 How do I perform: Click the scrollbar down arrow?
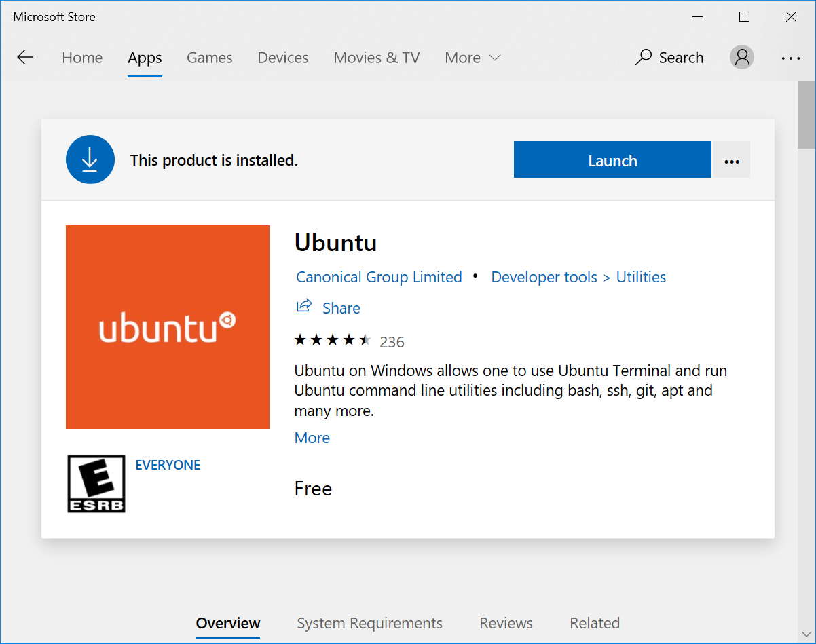(x=806, y=634)
